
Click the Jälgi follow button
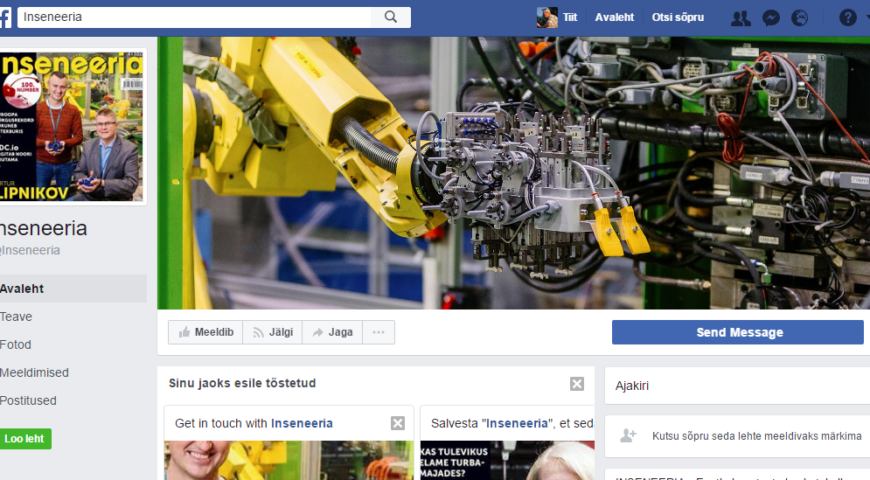pos(272,332)
